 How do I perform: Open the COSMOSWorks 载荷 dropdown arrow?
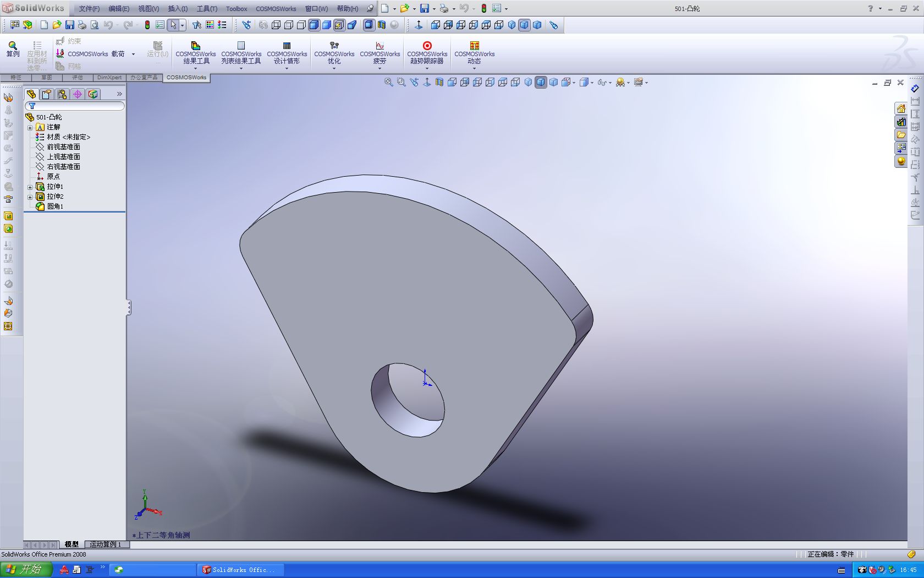133,54
